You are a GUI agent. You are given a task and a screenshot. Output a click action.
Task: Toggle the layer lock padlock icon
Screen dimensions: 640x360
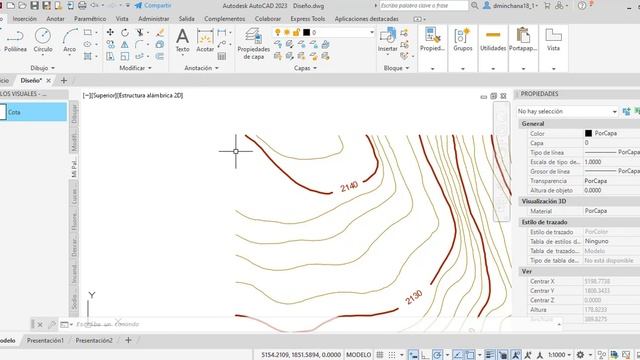pyautogui.click(x=297, y=32)
